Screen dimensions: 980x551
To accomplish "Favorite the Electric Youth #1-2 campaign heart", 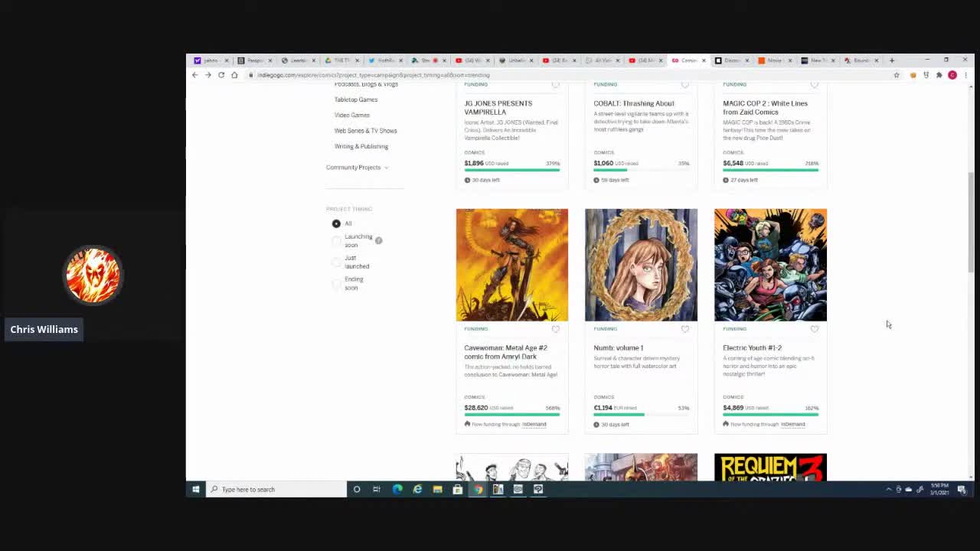I will [815, 329].
